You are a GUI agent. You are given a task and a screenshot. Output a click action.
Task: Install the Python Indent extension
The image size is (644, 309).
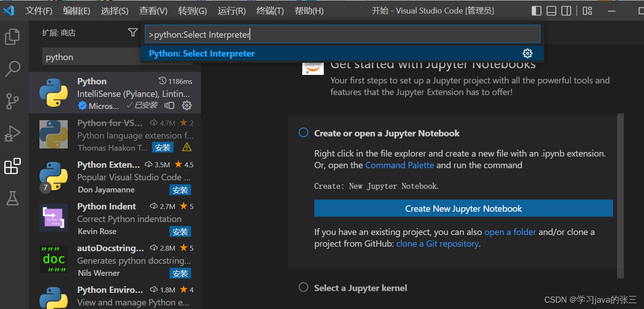[180, 231]
